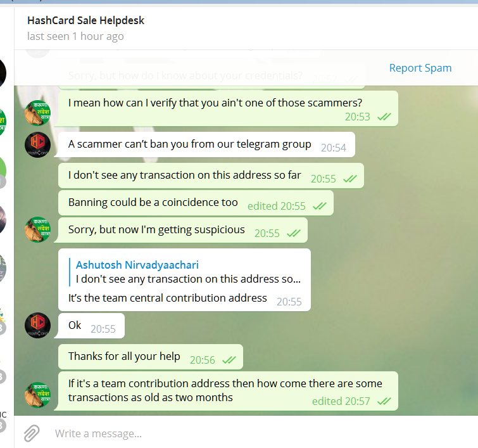This screenshot has height=448, width=478.
Task: Click the 'last seen 1 hour ago' status
Action: point(75,36)
